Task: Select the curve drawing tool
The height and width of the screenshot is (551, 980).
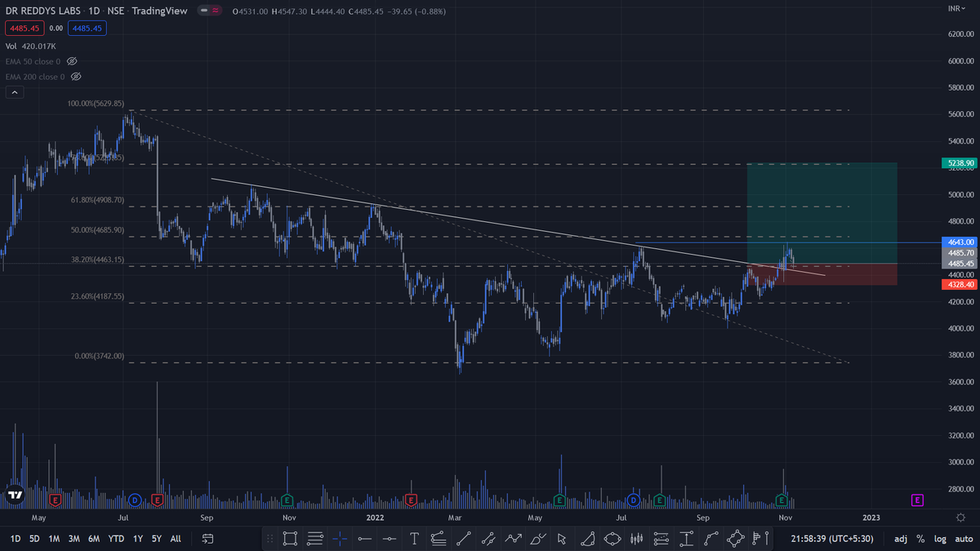Action: pos(710,538)
